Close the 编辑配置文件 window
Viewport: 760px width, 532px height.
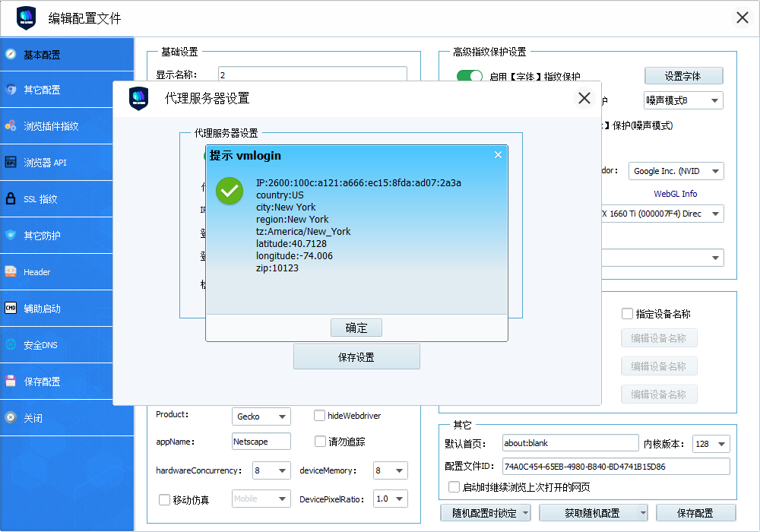tap(742, 18)
